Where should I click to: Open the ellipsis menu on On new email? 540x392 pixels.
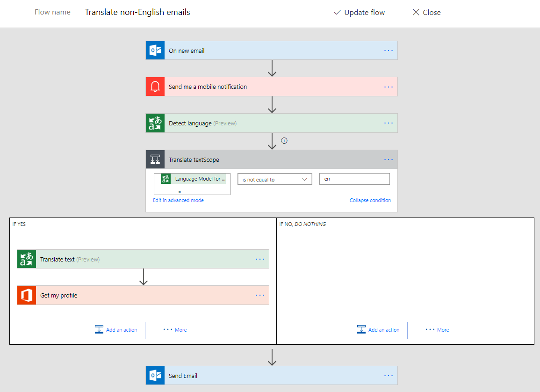[x=388, y=51]
